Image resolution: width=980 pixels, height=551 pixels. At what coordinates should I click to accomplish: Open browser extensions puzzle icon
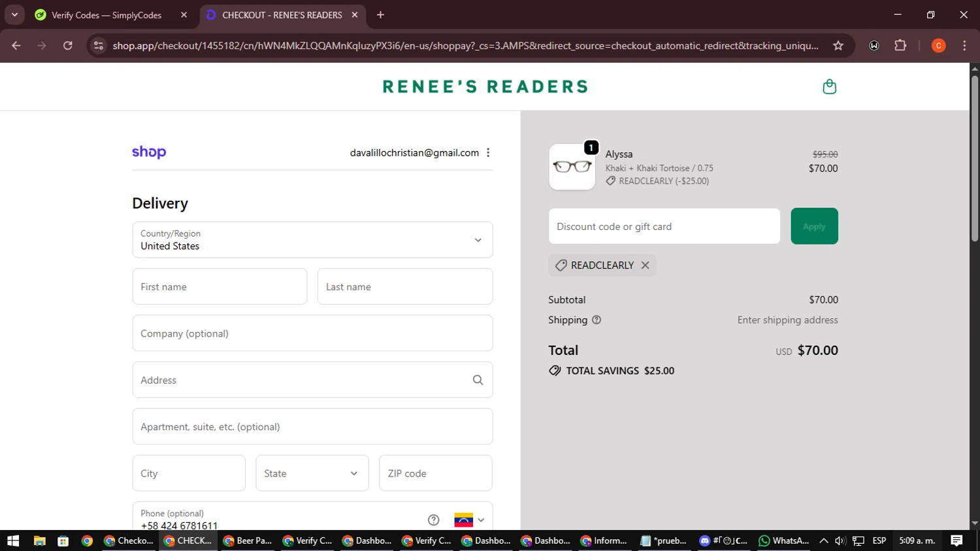pyautogui.click(x=900, y=46)
